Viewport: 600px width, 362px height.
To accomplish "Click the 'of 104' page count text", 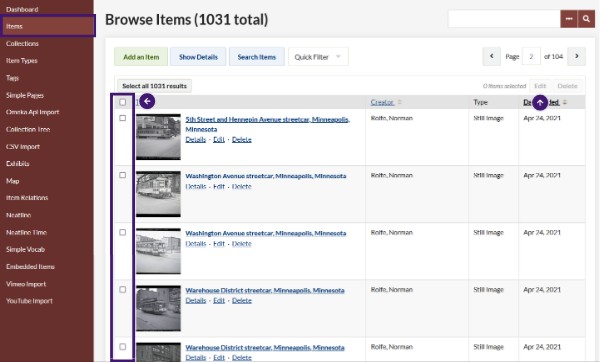I will point(553,57).
